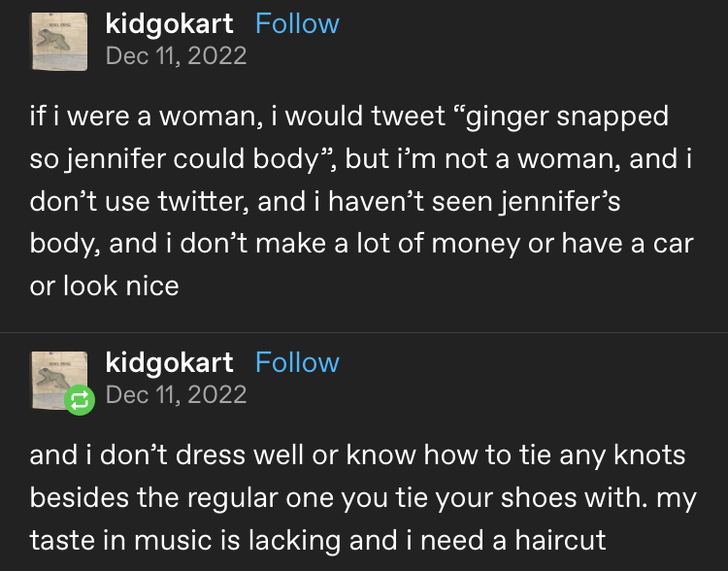Click the text "or look nice"
This screenshot has width=728, height=571.
105,285
